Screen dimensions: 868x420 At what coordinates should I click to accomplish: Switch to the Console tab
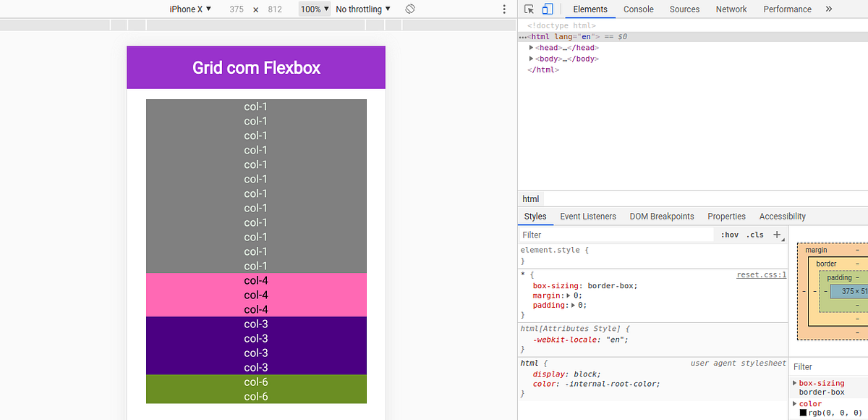coord(638,9)
